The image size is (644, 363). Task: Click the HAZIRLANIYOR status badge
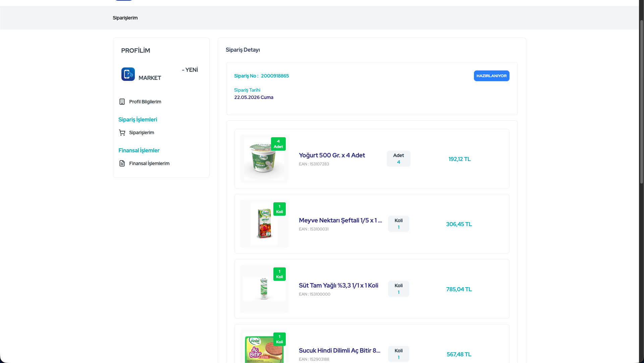[491, 76]
